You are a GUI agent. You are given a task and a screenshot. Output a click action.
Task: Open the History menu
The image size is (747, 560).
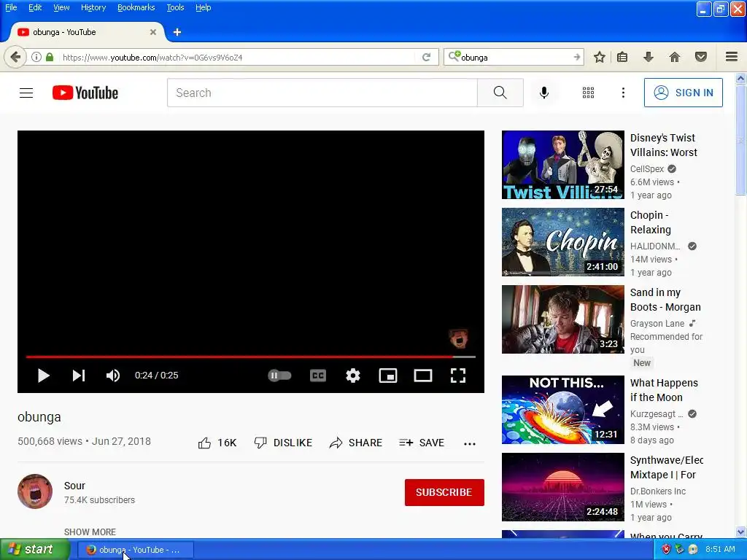[x=93, y=7]
